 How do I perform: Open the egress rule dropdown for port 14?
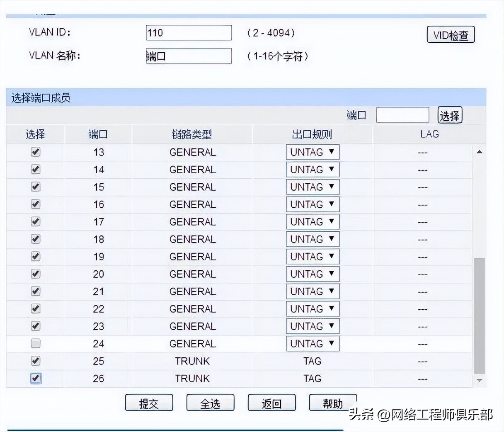click(312, 169)
